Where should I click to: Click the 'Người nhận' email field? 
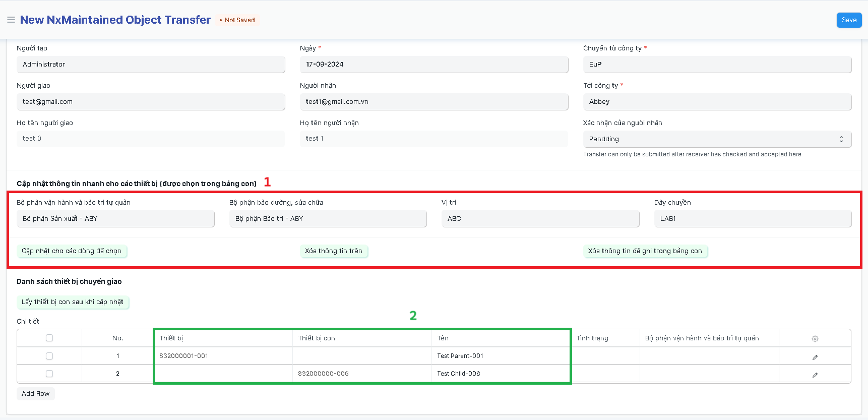(433, 102)
